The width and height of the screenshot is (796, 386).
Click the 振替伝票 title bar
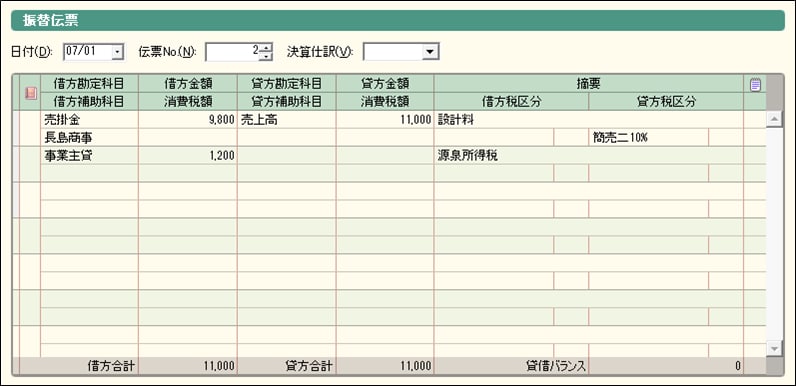pos(397,21)
